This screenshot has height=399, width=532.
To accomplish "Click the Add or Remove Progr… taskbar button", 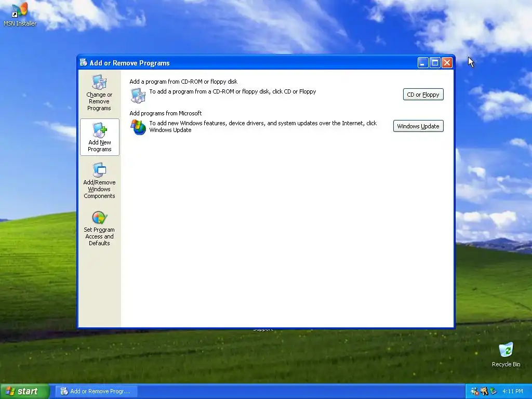I will coord(96,391).
